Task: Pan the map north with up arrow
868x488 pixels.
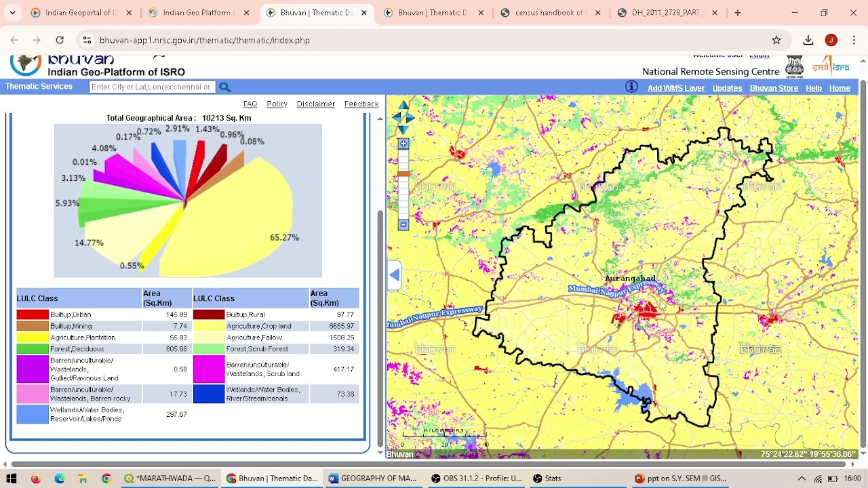Action: tap(403, 105)
